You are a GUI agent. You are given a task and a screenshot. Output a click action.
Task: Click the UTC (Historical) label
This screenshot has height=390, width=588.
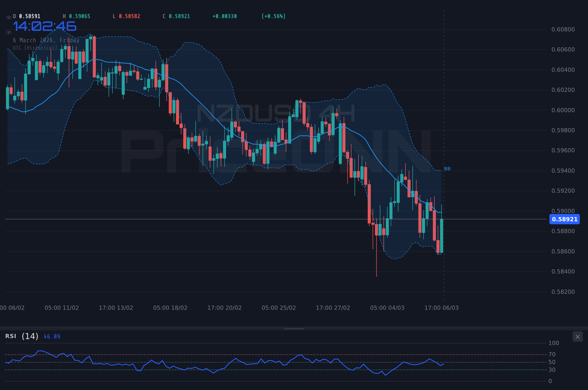pyautogui.click(x=35, y=48)
